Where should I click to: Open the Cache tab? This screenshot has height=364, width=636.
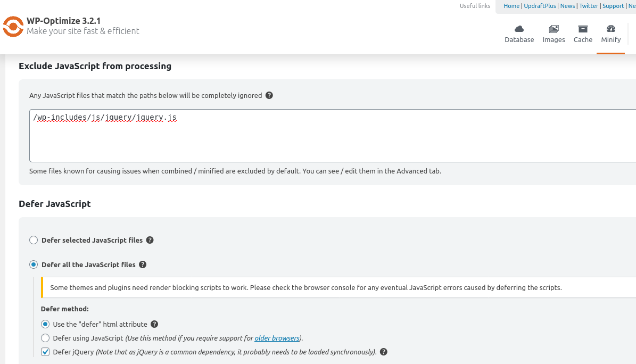(583, 34)
